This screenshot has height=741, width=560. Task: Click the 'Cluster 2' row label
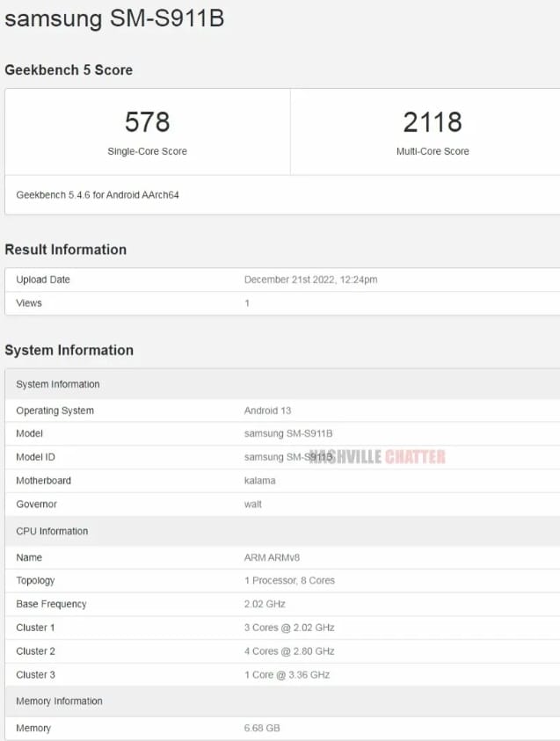point(35,651)
